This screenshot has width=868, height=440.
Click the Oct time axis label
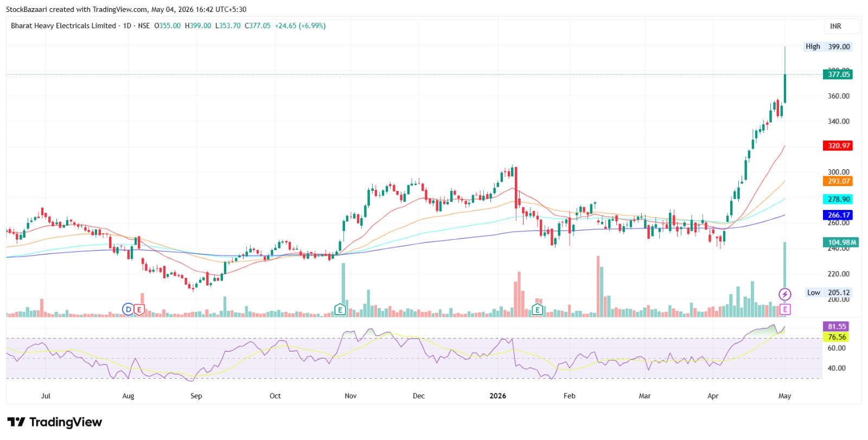275,396
